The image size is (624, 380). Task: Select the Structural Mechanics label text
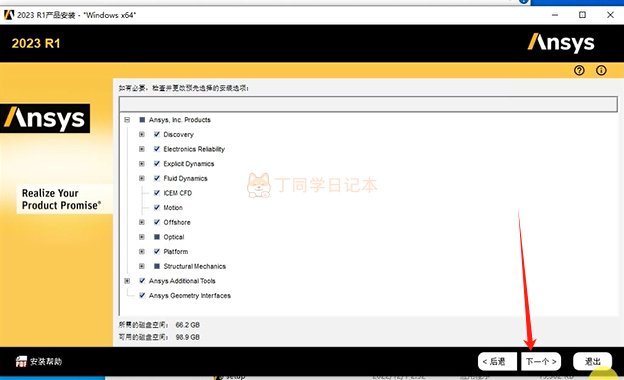point(195,266)
